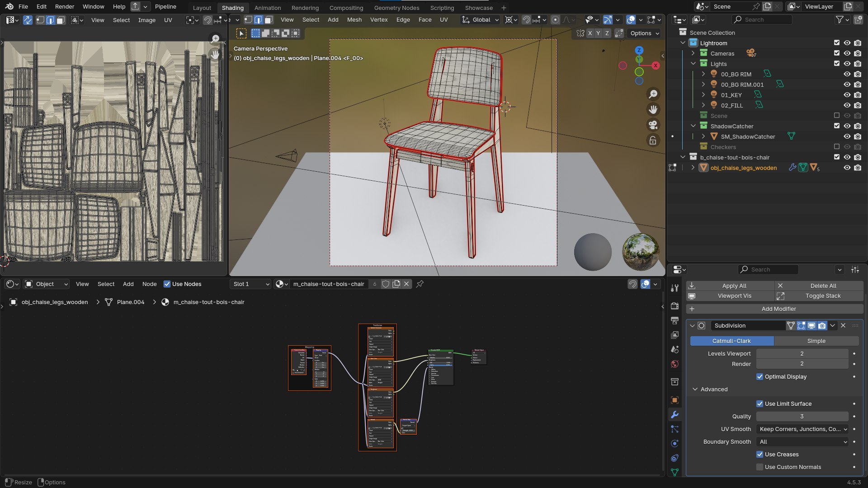Click the Quality value slider

tap(802, 416)
